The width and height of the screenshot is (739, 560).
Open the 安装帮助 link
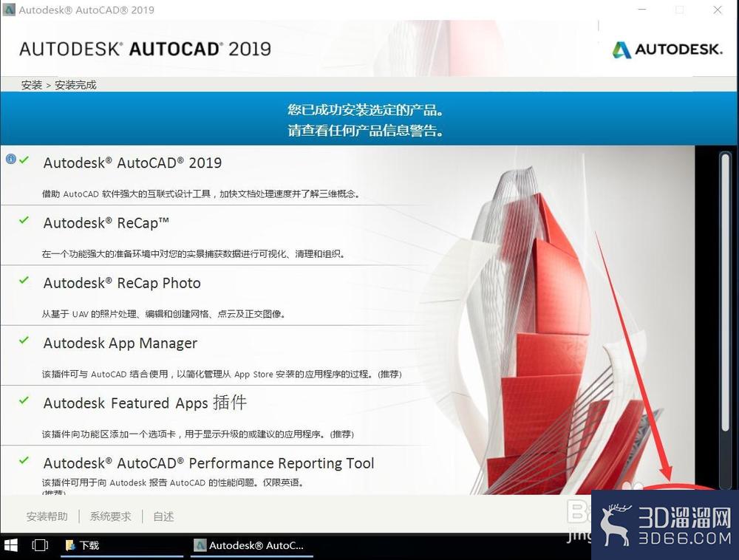point(47,516)
